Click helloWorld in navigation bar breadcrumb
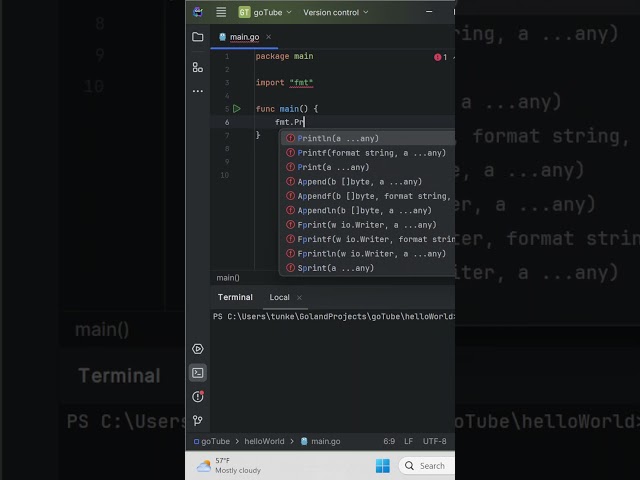The width and height of the screenshot is (640, 480). (264, 441)
